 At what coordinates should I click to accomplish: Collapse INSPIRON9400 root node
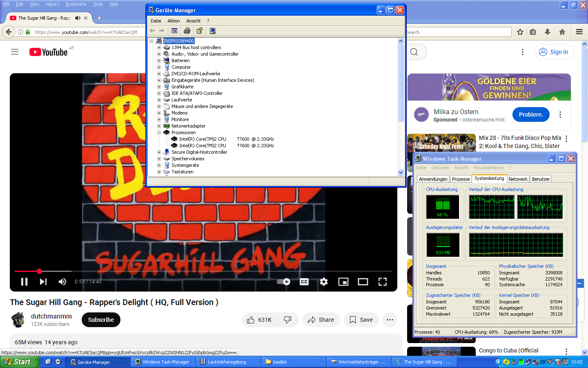coord(151,41)
